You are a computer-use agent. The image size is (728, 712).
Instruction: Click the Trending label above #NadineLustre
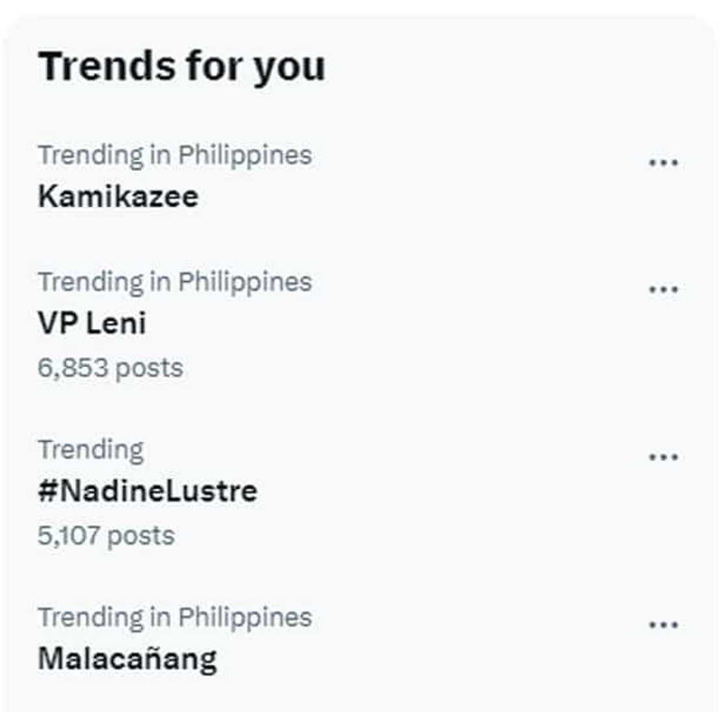90,450
